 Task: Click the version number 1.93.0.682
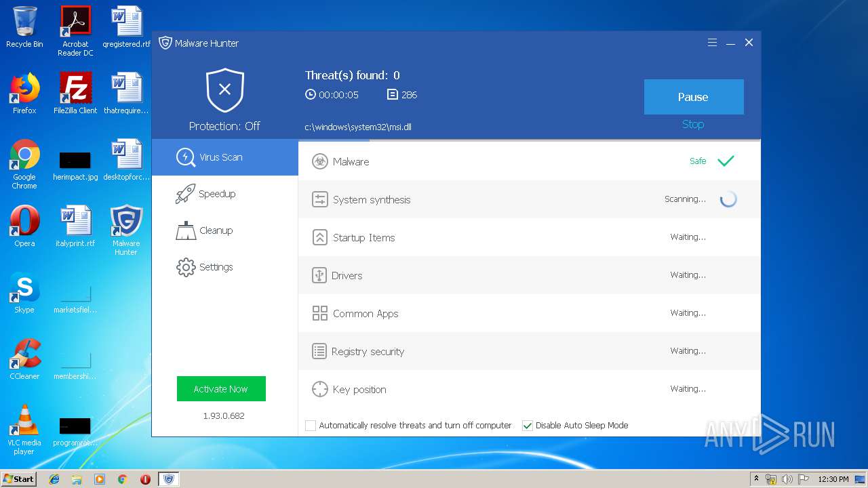(224, 416)
